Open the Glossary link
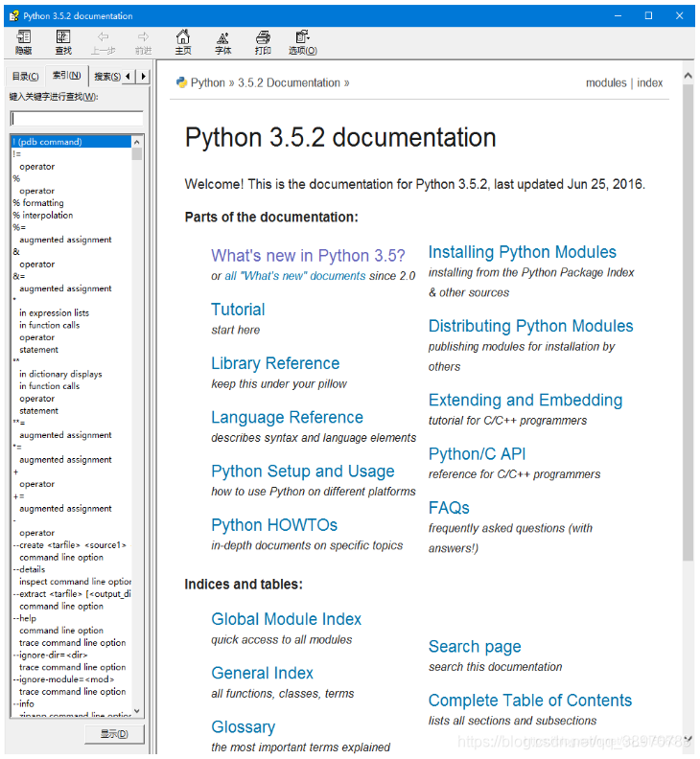The width and height of the screenshot is (700, 759). (x=244, y=726)
